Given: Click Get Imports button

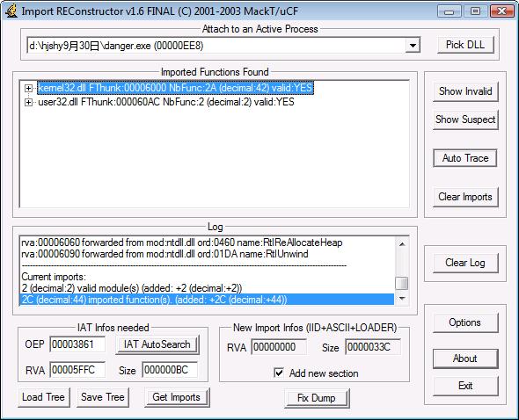Looking at the screenshot, I should [x=177, y=397].
